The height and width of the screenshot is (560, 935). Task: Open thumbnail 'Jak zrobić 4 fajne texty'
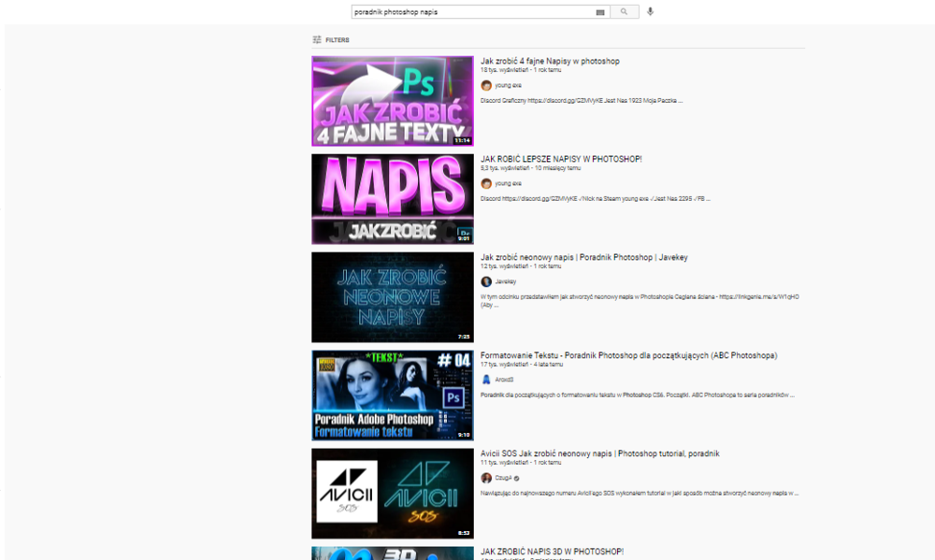pos(393,101)
